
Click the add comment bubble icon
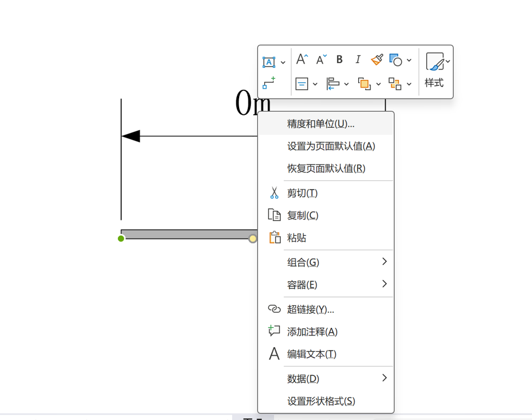point(274,330)
